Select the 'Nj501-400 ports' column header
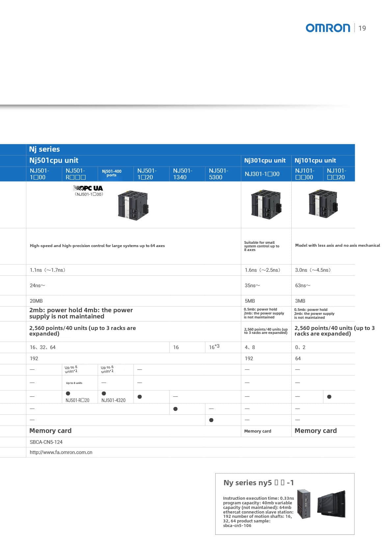Image resolution: width=392 pixels, height=554 pixels. [x=112, y=173]
